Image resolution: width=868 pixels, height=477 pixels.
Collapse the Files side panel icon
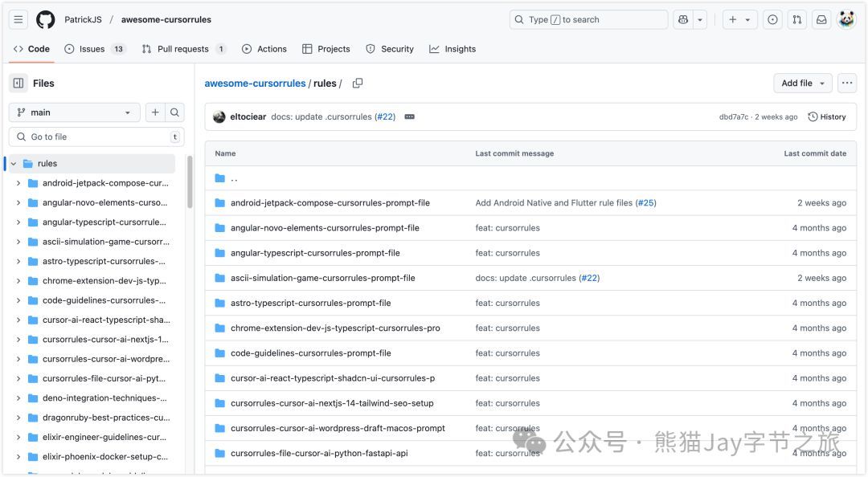pyautogui.click(x=18, y=83)
